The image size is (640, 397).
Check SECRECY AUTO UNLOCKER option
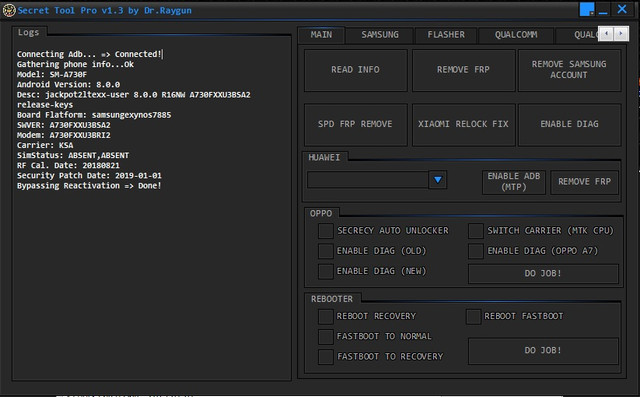click(325, 231)
